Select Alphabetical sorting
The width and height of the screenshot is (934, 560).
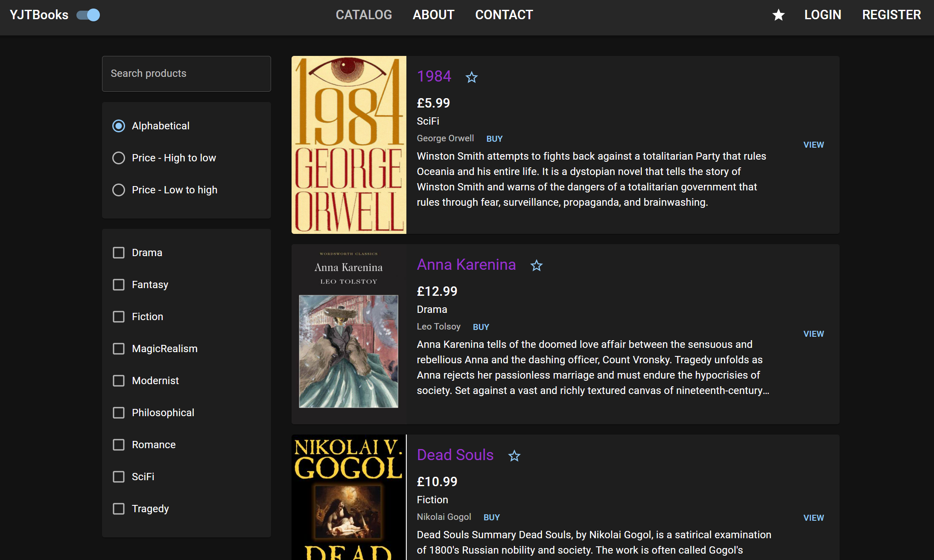(x=118, y=126)
